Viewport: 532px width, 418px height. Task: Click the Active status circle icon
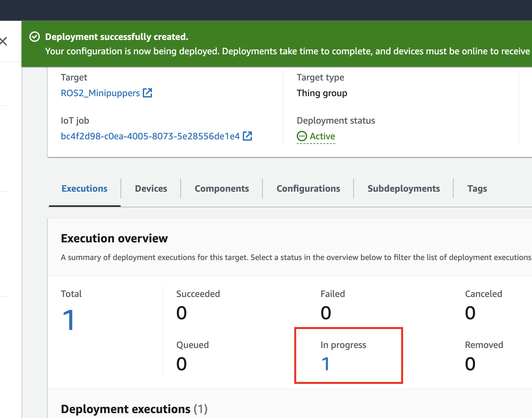(x=302, y=136)
